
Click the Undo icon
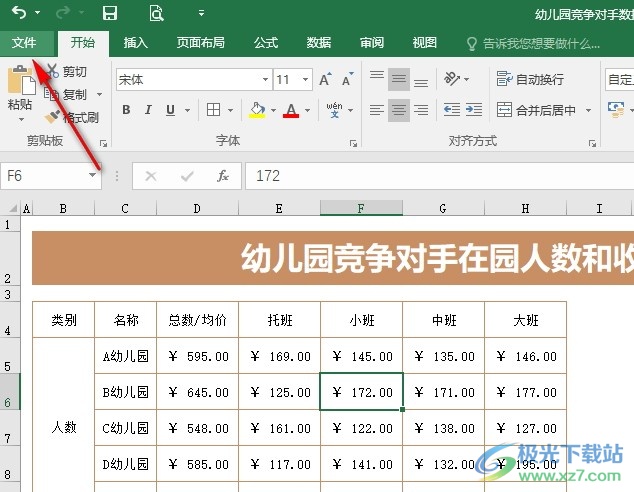tap(19, 13)
